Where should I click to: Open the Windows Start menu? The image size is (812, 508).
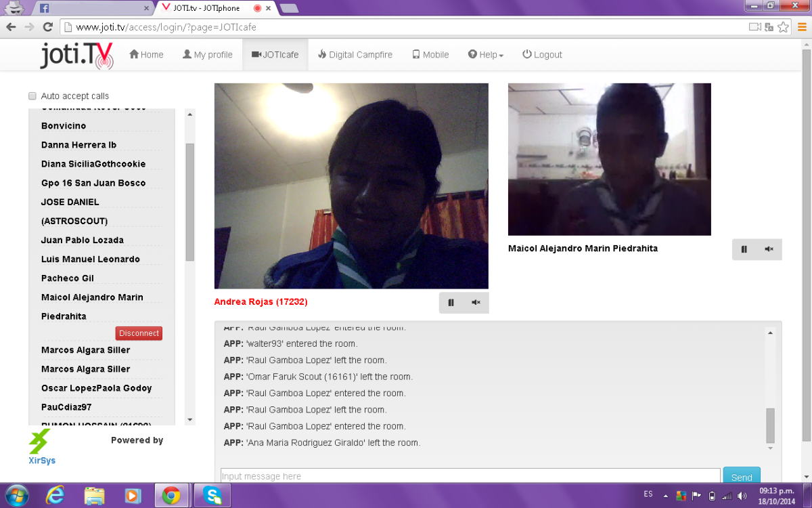[x=16, y=495]
